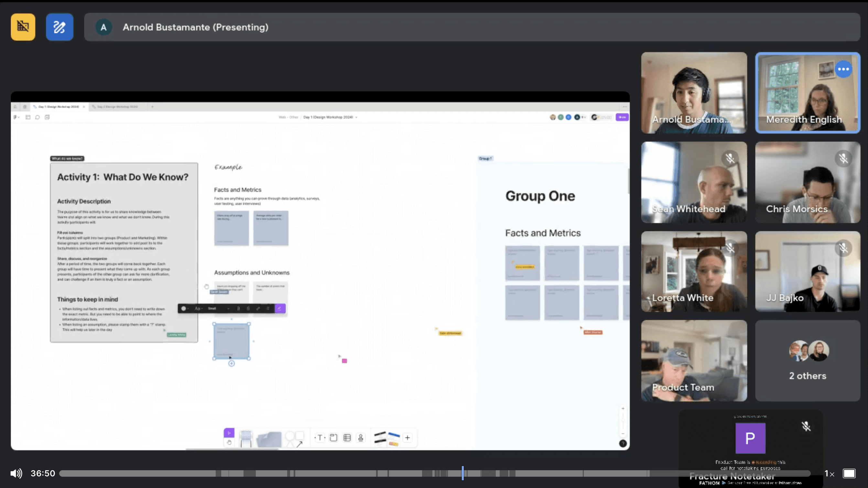Click the blue playhead on the timeline
The height and width of the screenshot is (488, 868).
(463, 473)
